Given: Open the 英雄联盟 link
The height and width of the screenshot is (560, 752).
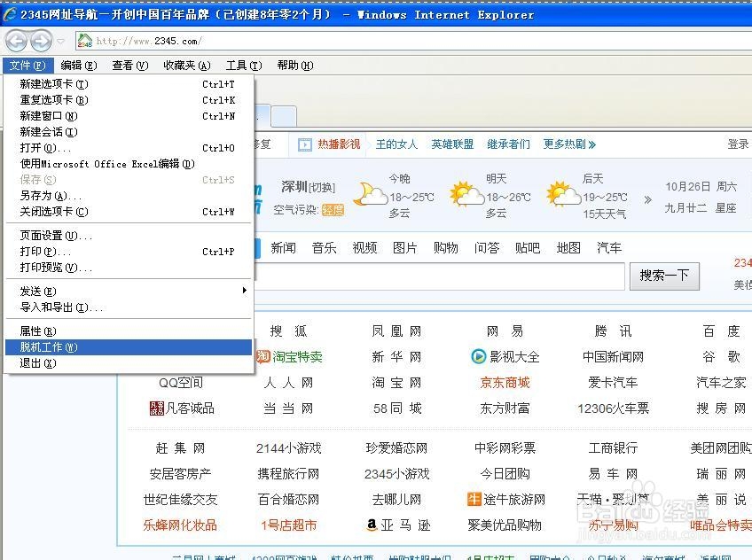Looking at the screenshot, I should (452, 144).
